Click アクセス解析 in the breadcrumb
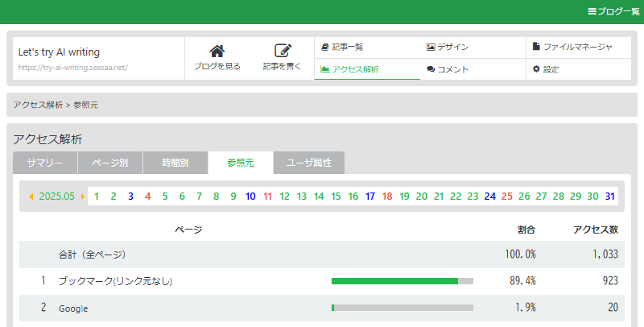 pyautogui.click(x=37, y=105)
